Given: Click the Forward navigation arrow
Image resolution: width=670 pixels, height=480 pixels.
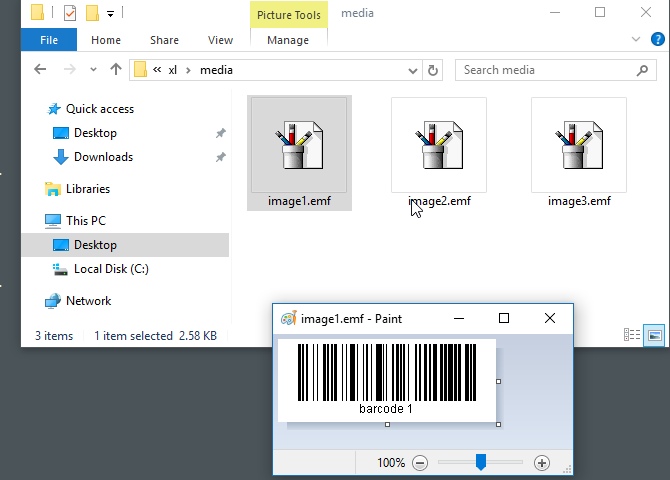Looking at the screenshot, I should coord(69,69).
